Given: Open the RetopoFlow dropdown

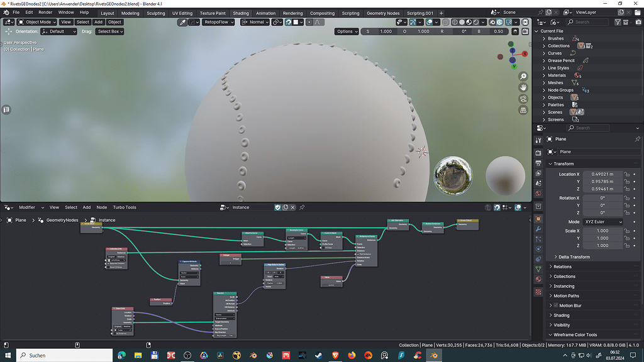Looking at the screenshot, I should click(x=218, y=22).
